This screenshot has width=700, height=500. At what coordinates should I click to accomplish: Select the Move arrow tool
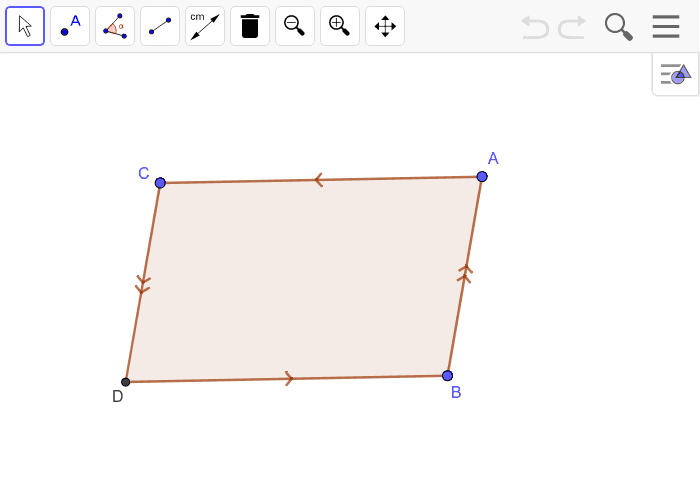pyautogui.click(x=25, y=26)
